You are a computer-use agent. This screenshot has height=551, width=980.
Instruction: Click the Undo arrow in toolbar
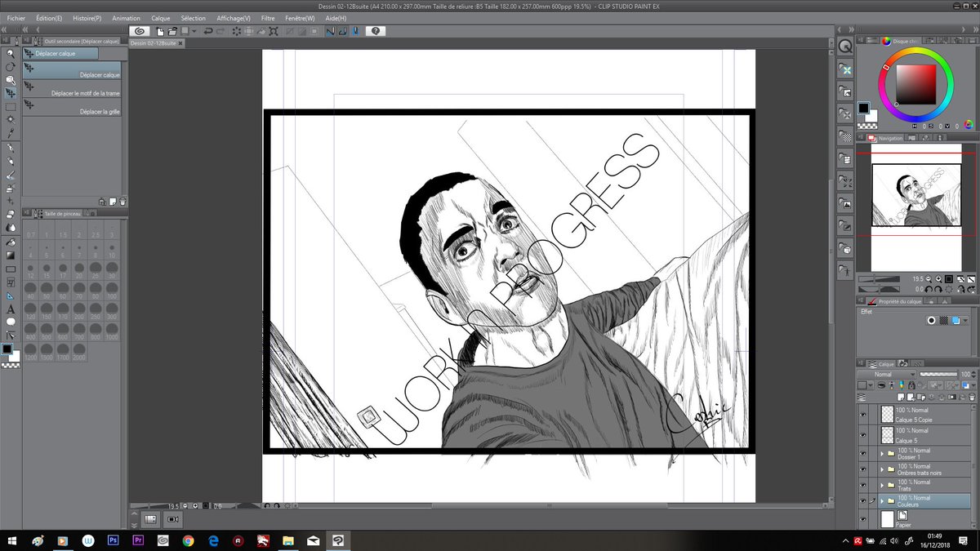point(208,31)
